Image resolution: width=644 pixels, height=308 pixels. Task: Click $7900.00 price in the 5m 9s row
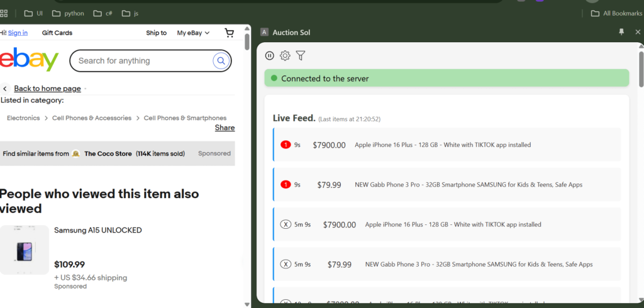(339, 224)
